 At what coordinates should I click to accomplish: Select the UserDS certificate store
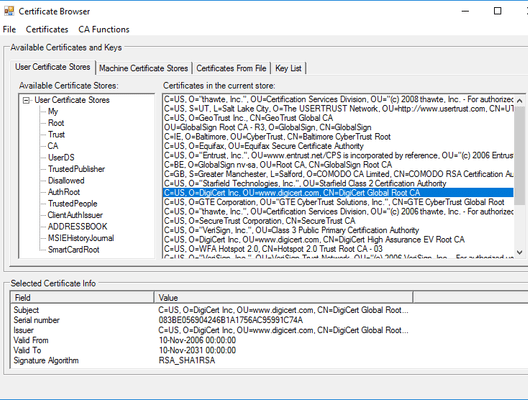[x=61, y=158]
